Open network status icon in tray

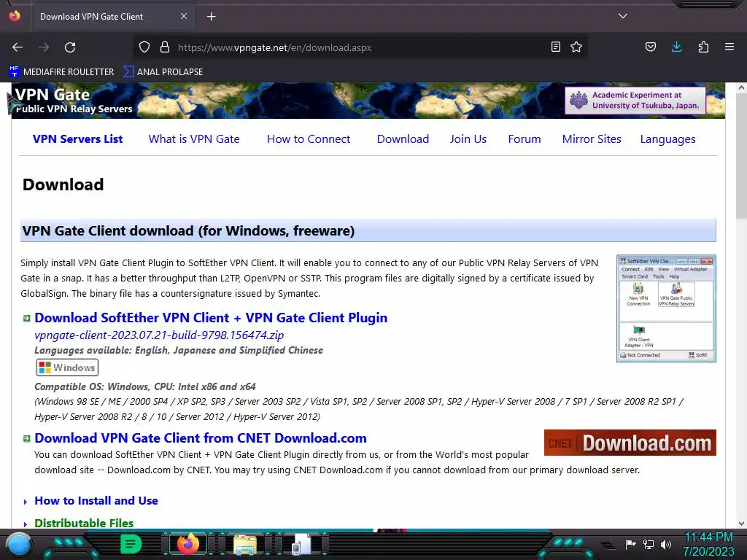(x=649, y=544)
